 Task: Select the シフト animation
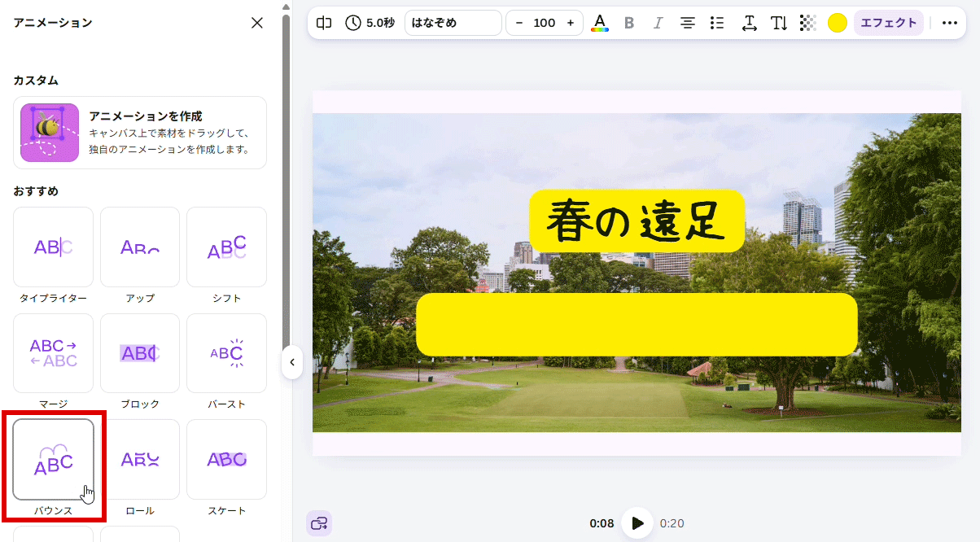[226, 247]
